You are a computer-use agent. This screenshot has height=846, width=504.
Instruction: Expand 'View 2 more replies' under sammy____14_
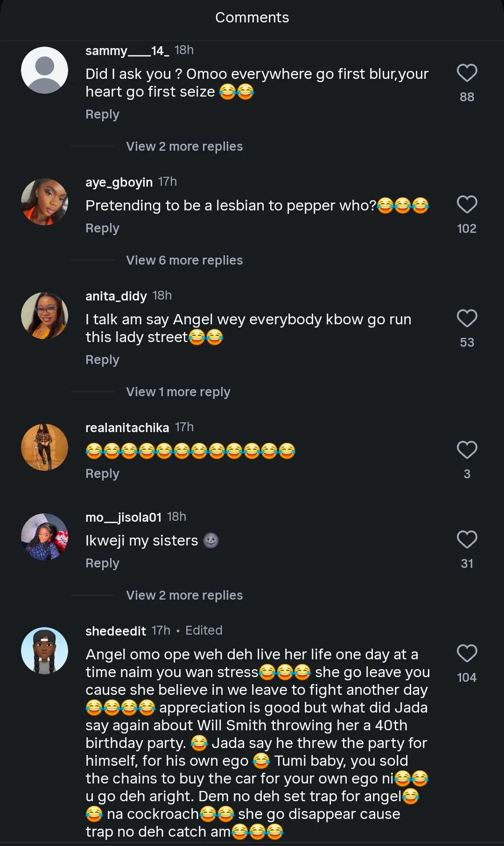[184, 147]
